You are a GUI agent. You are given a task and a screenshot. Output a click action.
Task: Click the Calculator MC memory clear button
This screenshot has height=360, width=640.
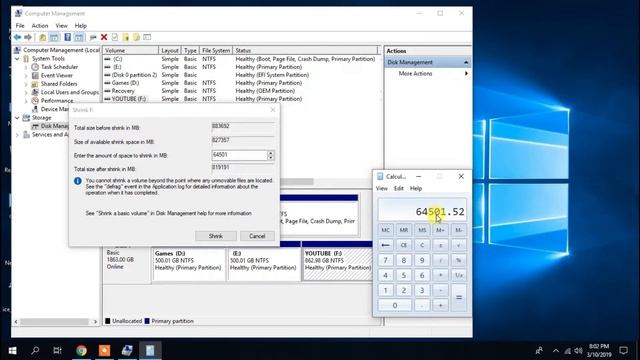385,230
